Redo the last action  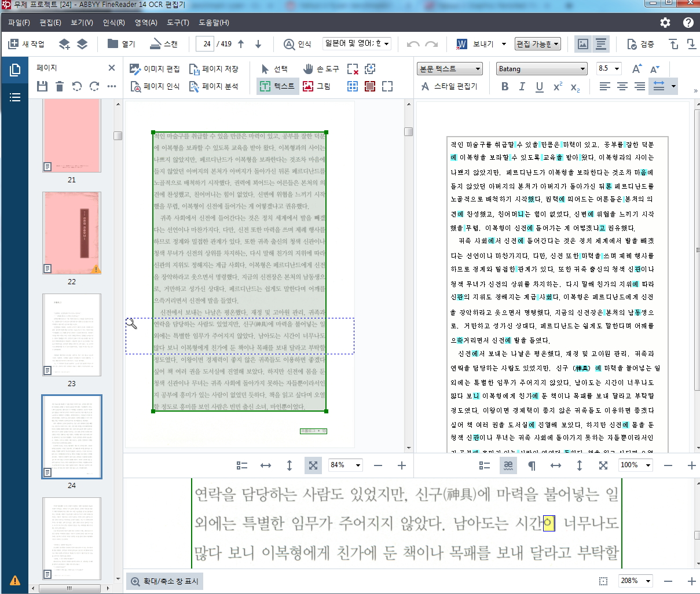[x=431, y=44]
